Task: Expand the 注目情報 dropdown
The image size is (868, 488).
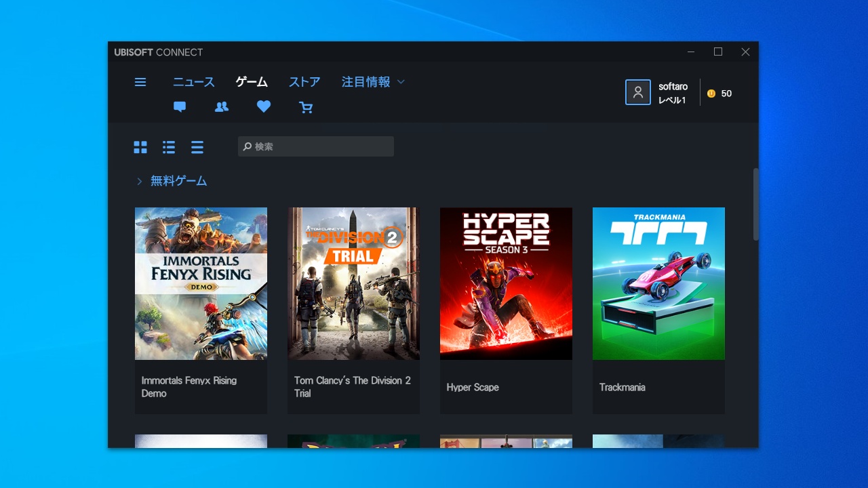Action: point(373,82)
